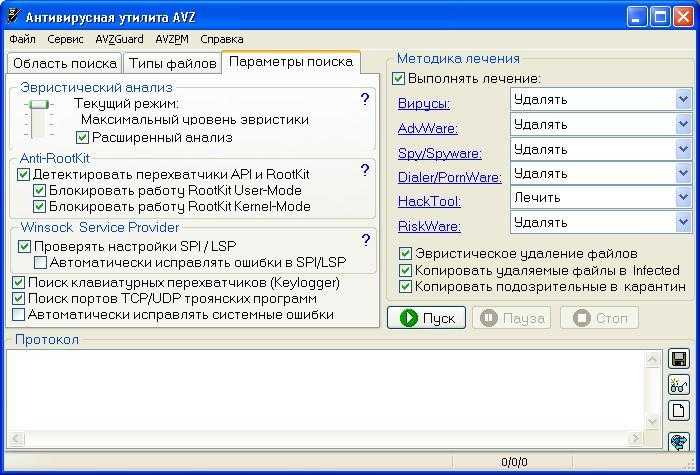Click the Dialer/PornWare link
The height and width of the screenshot is (475, 700).
(x=450, y=178)
